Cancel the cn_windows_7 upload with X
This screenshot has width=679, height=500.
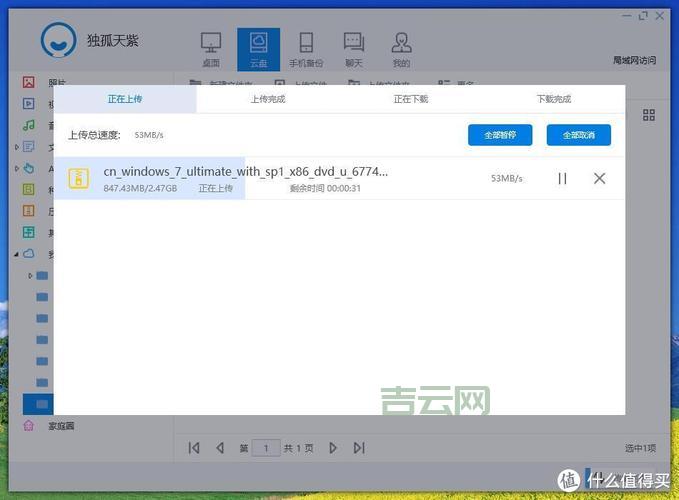pos(600,178)
